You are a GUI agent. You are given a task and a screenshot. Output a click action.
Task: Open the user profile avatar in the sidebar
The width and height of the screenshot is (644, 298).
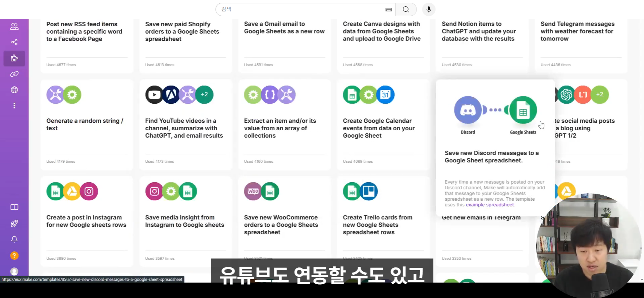(14, 271)
